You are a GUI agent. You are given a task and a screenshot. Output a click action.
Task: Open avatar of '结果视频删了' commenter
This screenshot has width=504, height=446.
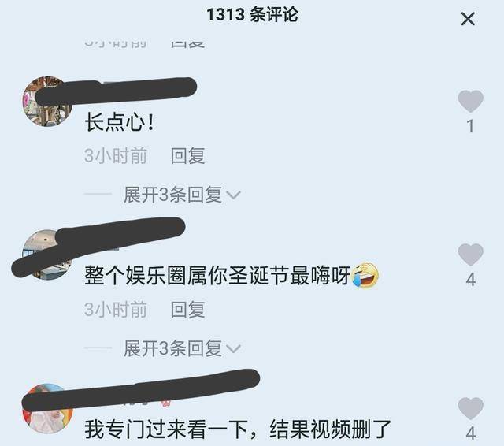click(47, 408)
